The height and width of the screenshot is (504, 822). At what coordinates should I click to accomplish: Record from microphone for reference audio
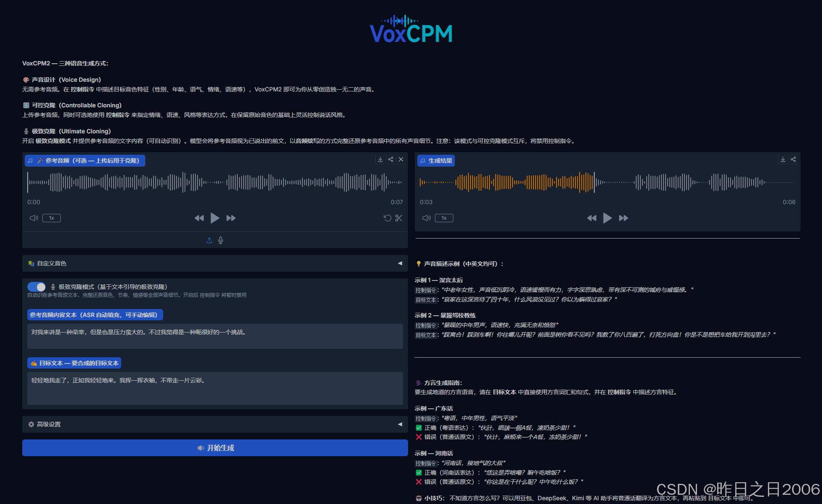(221, 240)
